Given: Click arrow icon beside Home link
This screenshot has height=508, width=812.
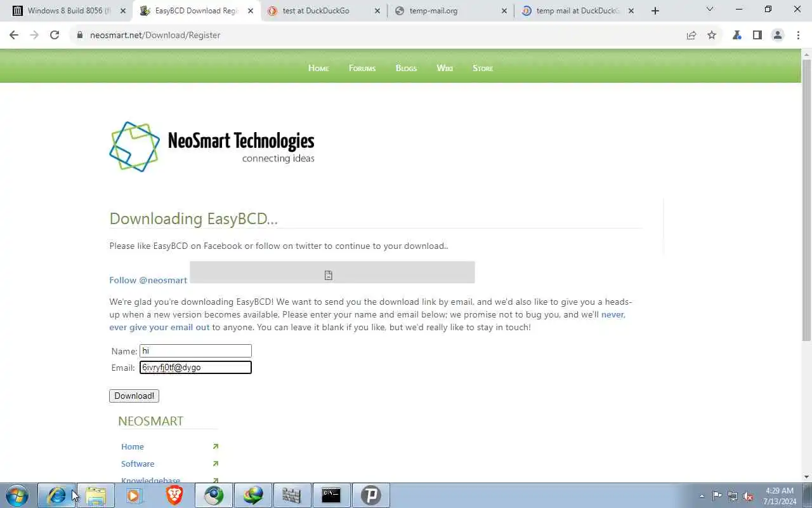Looking at the screenshot, I should (x=216, y=446).
